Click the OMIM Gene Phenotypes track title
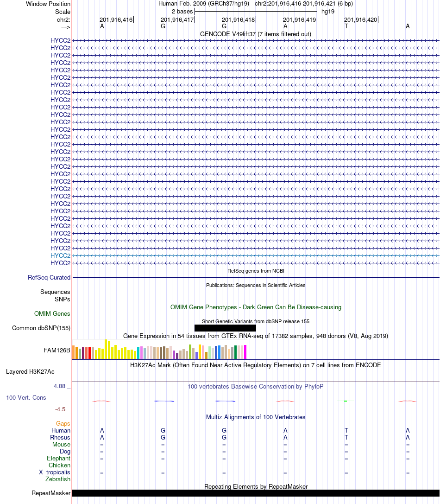The image size is (440, 504). pyautogui.click(x=256, y=307)
